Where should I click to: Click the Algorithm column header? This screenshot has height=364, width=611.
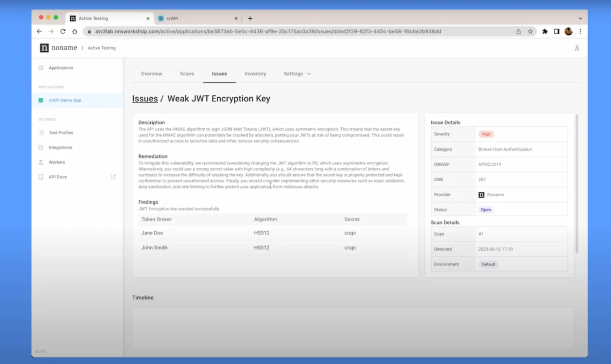[266, 219]
